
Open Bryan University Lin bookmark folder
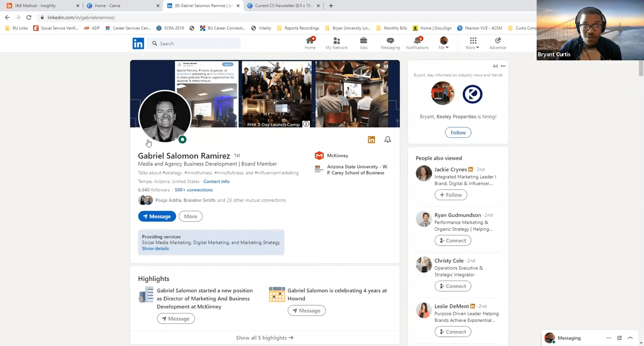tap(348, 28)
